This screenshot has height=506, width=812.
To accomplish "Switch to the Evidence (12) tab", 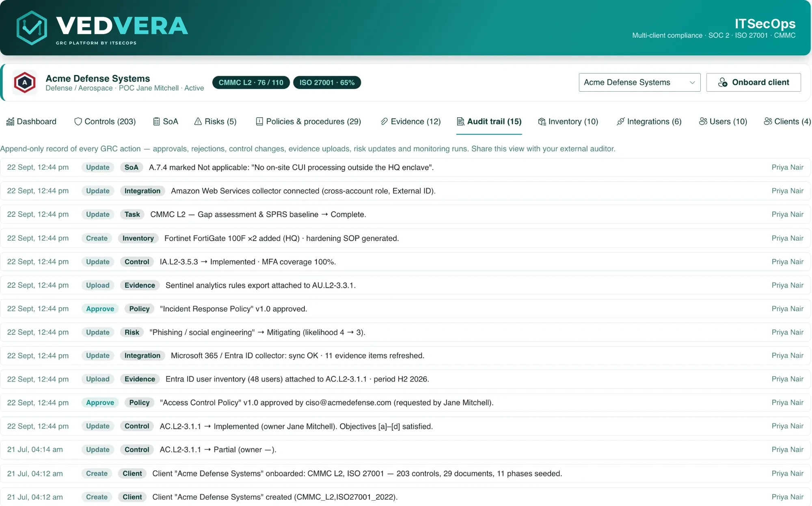I will (x=410, y=121).
